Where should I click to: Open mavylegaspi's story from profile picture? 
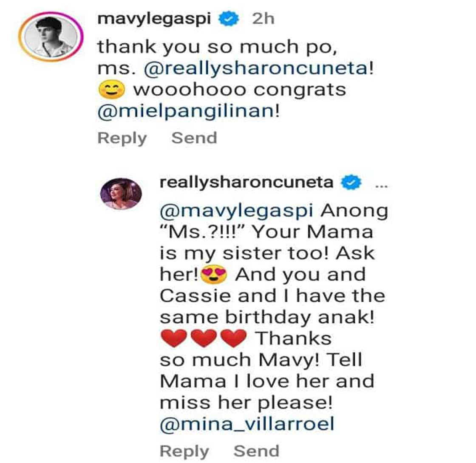pyautogui.click(x=51, y=37)
